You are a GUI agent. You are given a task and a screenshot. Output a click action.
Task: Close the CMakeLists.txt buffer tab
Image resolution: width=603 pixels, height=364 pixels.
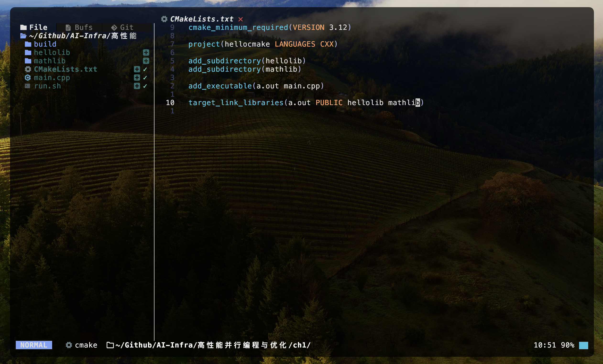click(x=241, y=19)
